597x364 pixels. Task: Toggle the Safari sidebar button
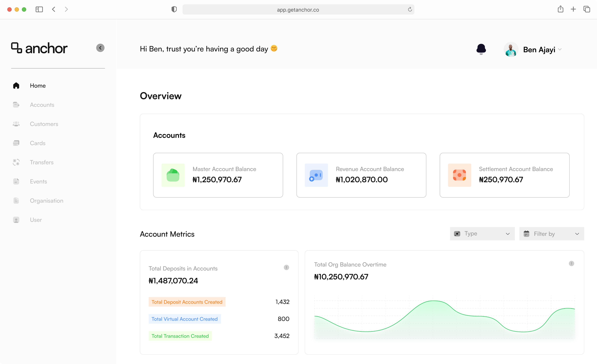tap(39, 10)
